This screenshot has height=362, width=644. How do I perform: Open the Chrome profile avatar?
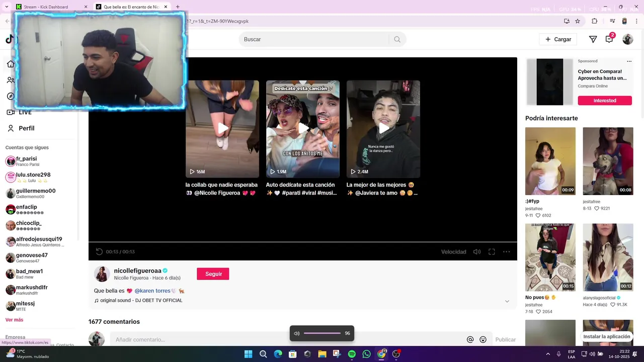point(624,21)
